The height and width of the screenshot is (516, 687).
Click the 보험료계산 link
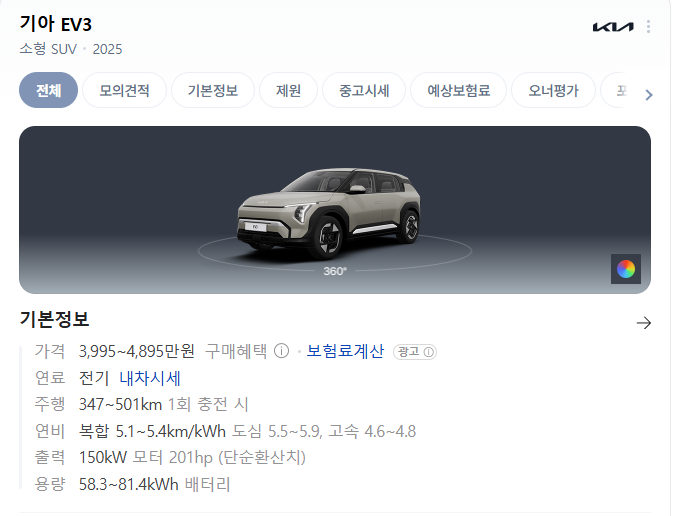(345, 351)
